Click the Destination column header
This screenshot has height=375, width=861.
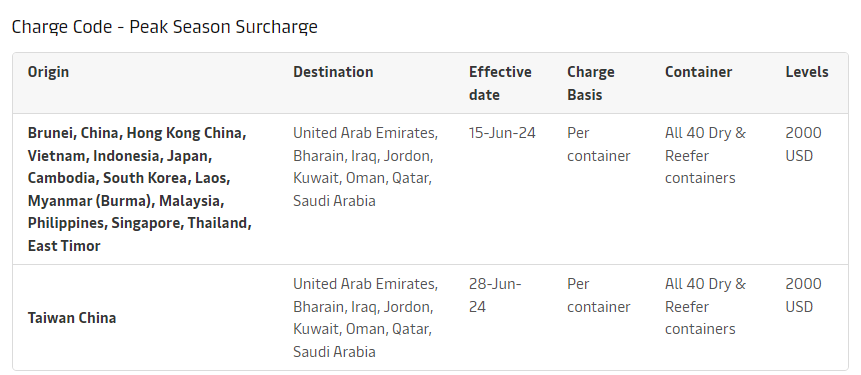pos(333,72)
